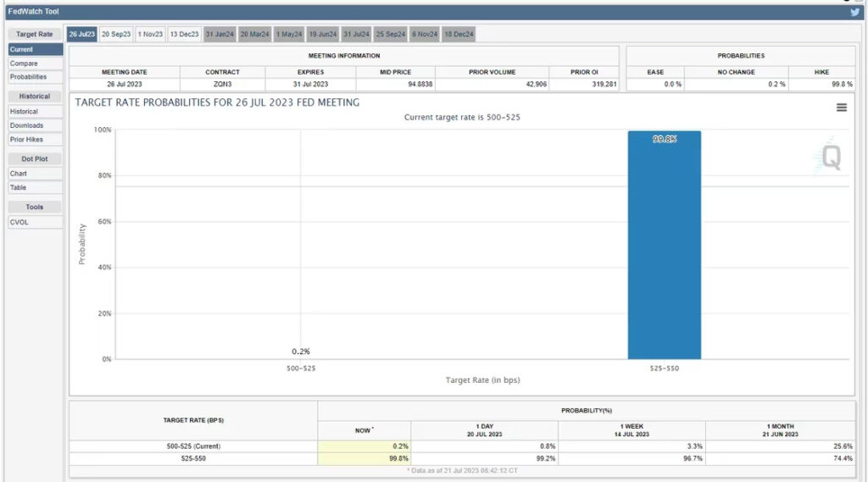Click the Target Rate section header
The width and height of the screenshot is (868, 482).
[34, 35]
